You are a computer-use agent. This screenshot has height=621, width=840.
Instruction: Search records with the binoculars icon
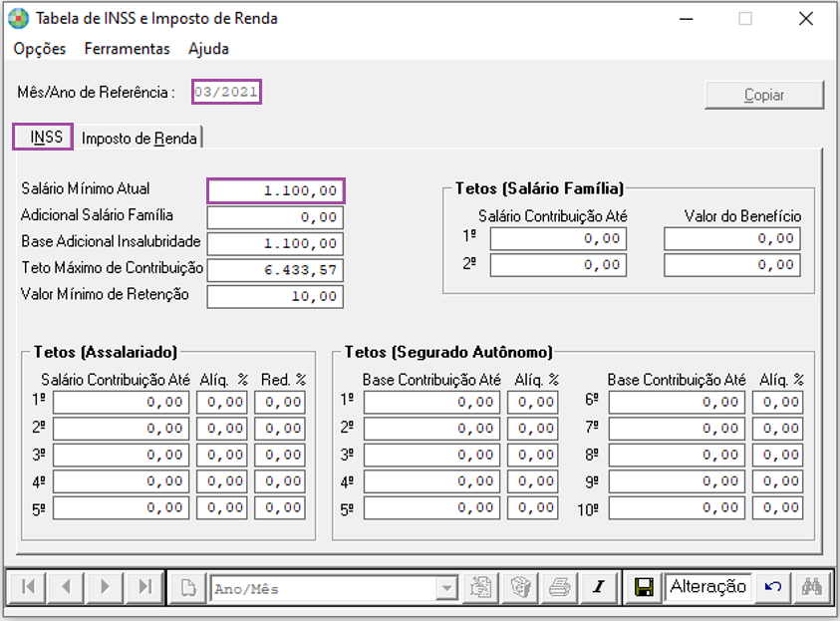tap(811, 587)
